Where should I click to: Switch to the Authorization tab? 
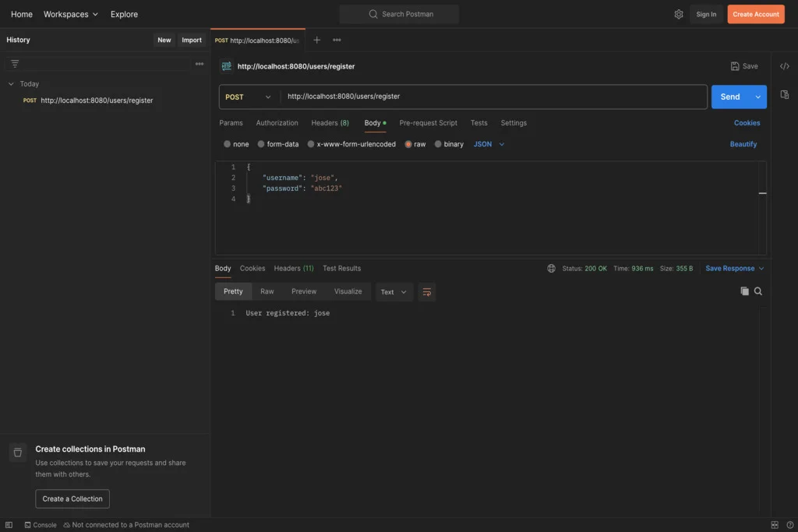pos(277,123)
